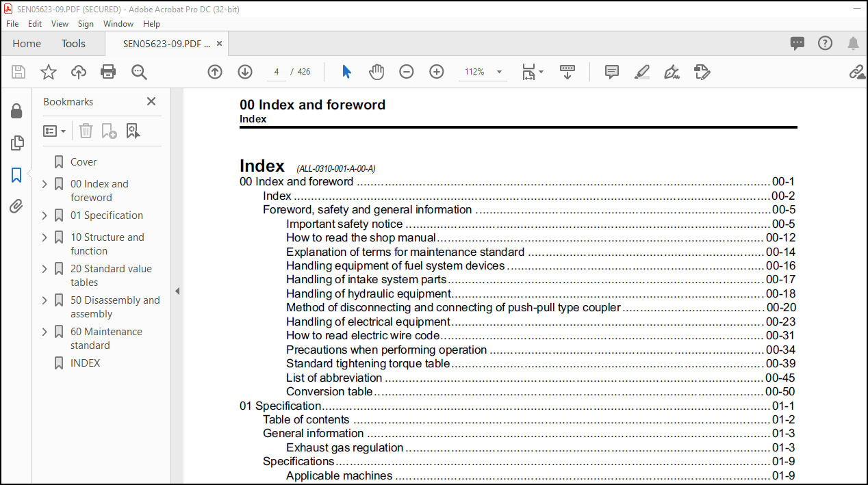This screenshot has width=868, height=485.
Task: Open page thumbnails panel
Action: [16, 143]
